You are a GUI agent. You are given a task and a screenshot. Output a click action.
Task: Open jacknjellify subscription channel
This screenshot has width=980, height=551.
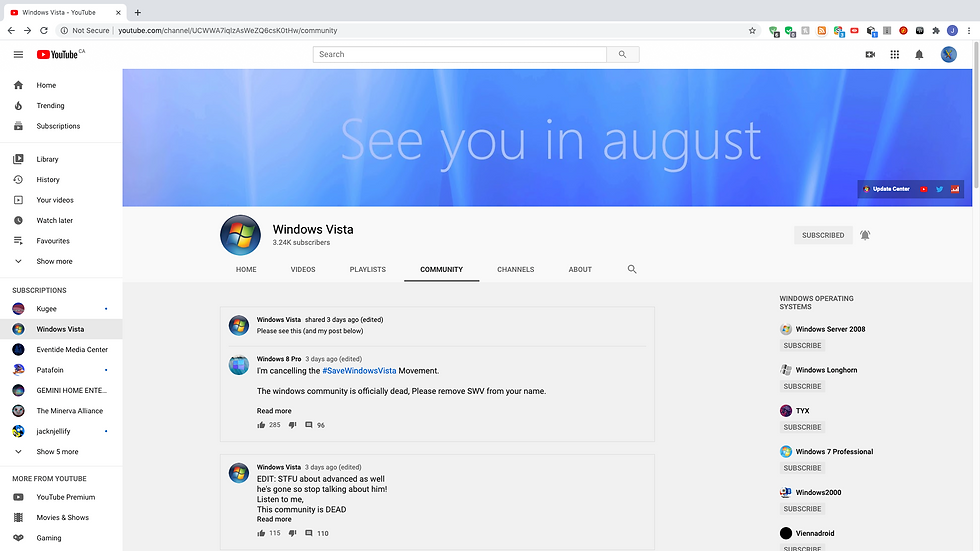[x=61, y=431]
